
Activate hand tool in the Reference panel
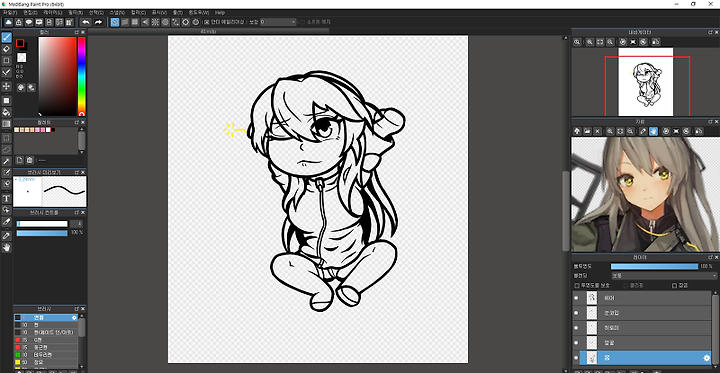click(653, 131)
